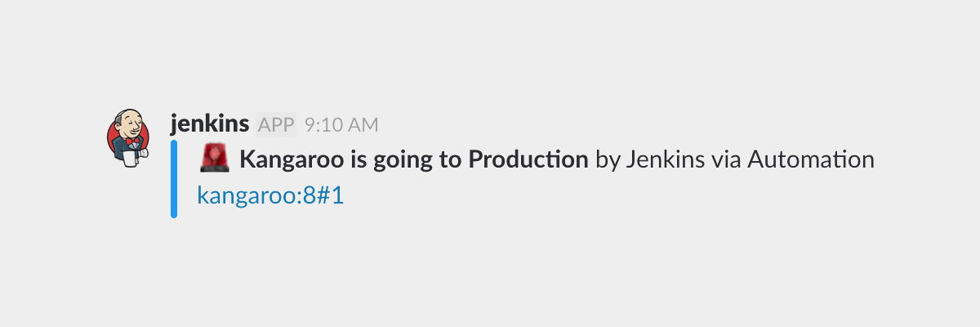
Task: Click the red siren emoji
Action: click(215, 158)
